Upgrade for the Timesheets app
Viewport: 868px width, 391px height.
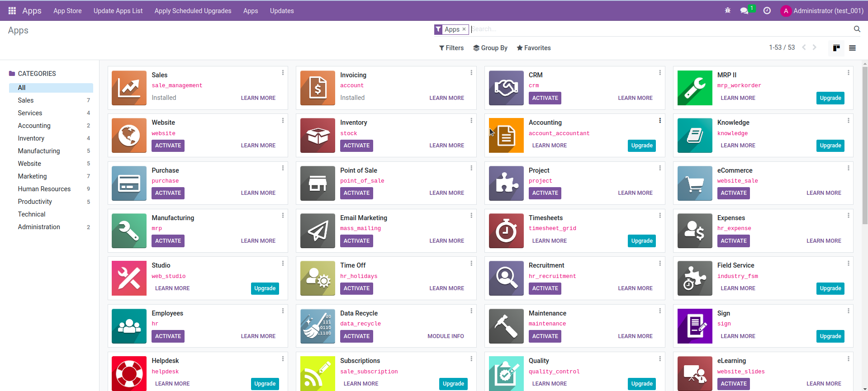(x=642, y=241)
